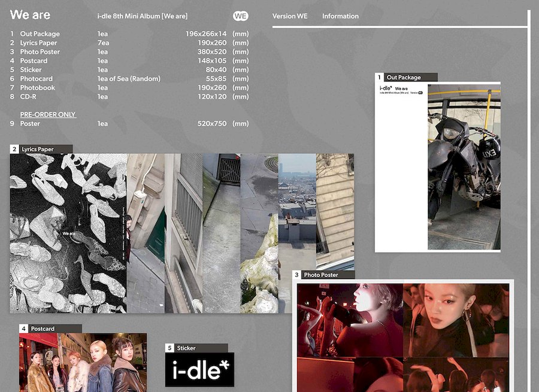Click the number 3 badge beside Photo Poster

tap(296, 275)
